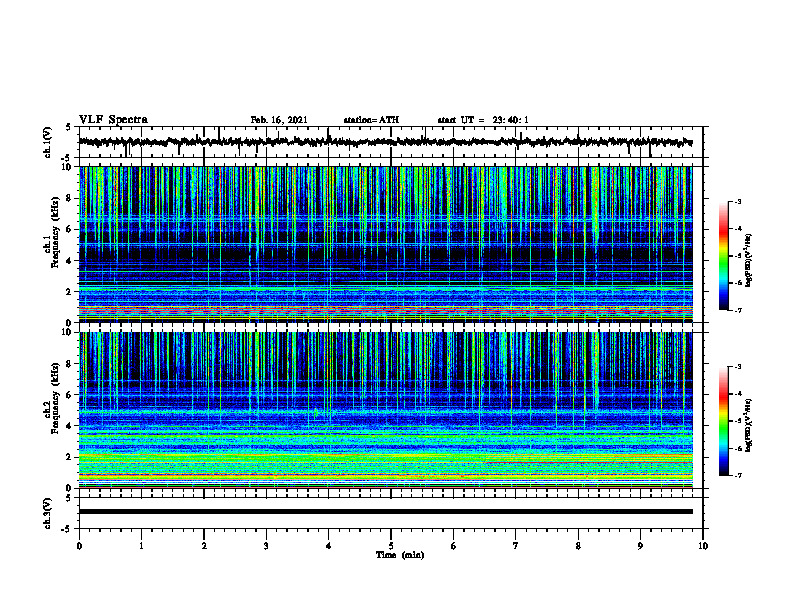Screen dimensions: 792x612
Task: Click the ch.2 spectrogram color bar
Action: [x=723, y=421]
